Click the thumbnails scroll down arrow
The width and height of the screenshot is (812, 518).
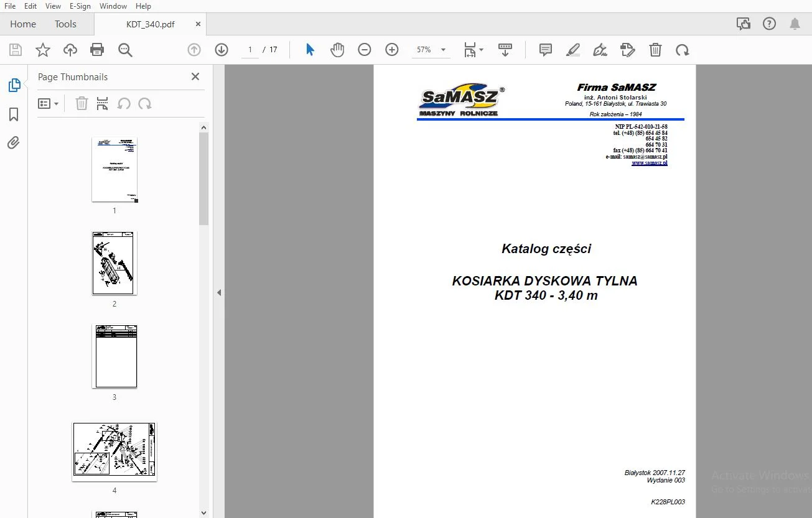click(x=203, y=513)
